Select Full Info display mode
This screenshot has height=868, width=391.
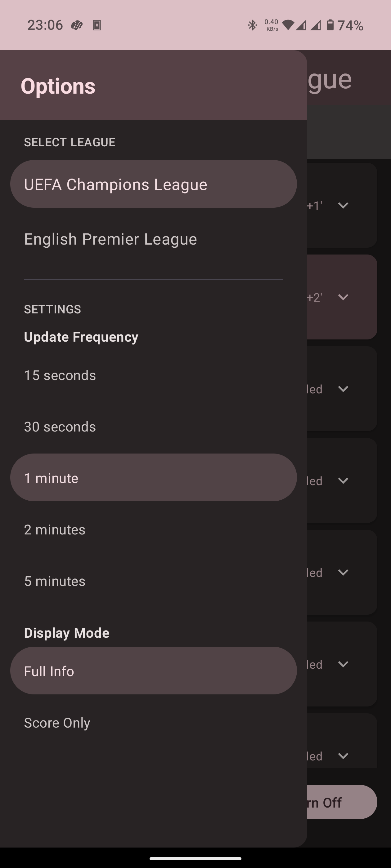point(154,671)
